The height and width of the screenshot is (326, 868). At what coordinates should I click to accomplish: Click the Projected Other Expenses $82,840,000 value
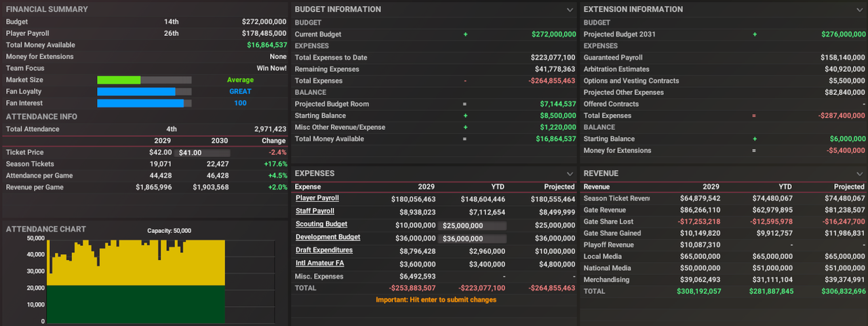845,92
